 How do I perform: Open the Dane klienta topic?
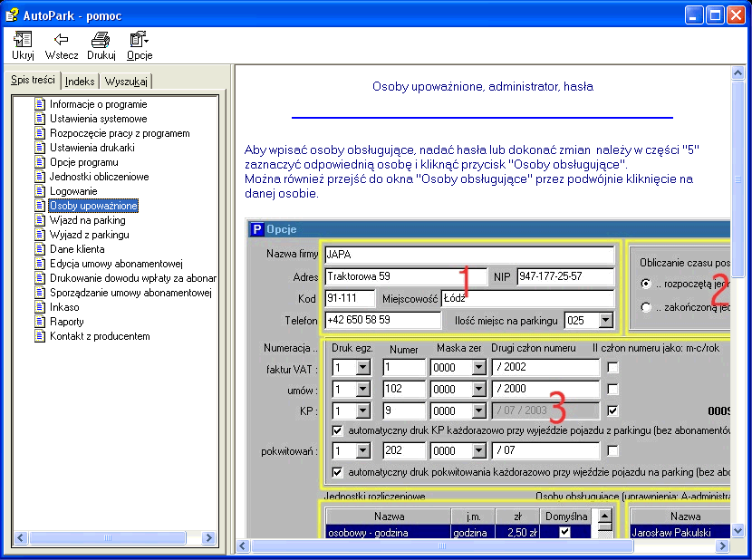pyautogui.click(x=77, y=248)
